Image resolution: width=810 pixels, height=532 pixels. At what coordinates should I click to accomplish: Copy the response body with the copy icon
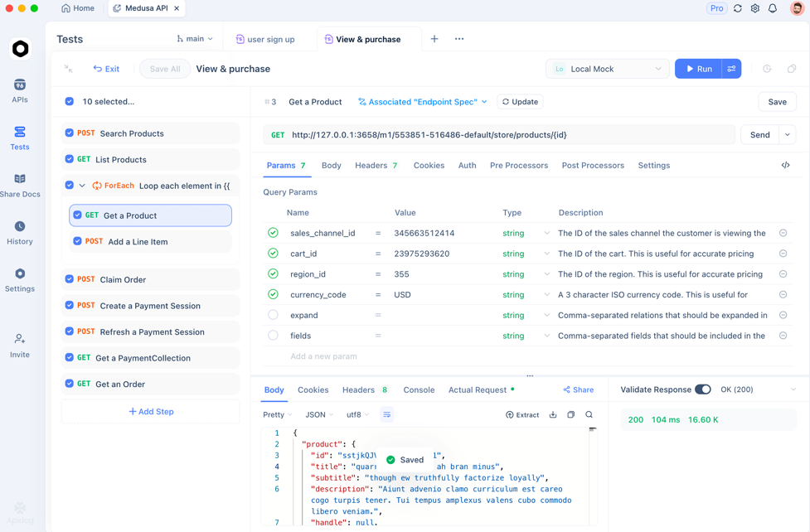[570, 414]
